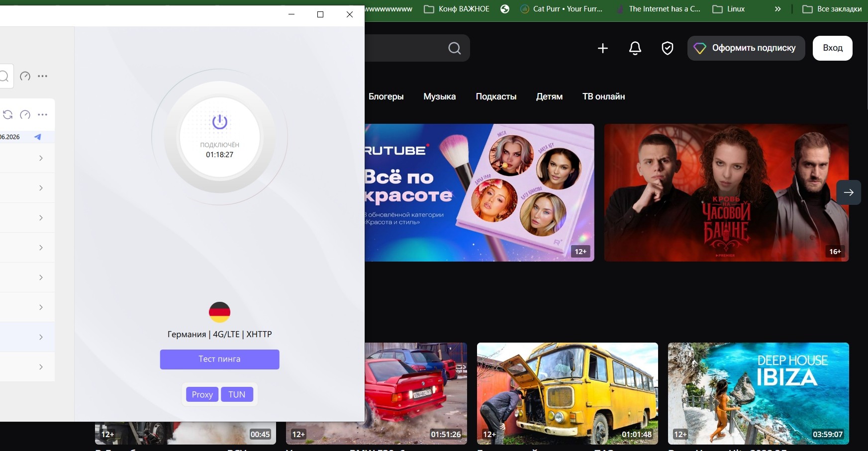Viewport: 868px width, 451px height.
Task: Open the three-dot menu in the subscription card
Action: coord(43,115)
